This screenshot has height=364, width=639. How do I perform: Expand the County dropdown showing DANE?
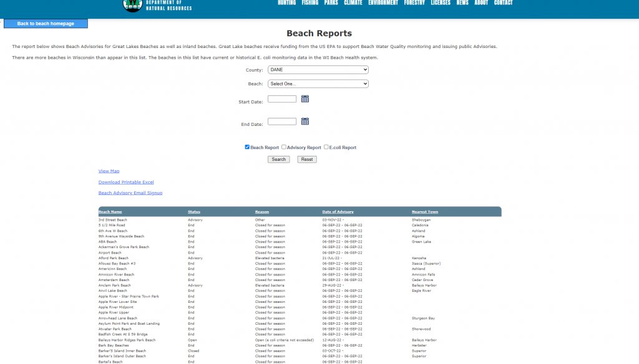318,70
